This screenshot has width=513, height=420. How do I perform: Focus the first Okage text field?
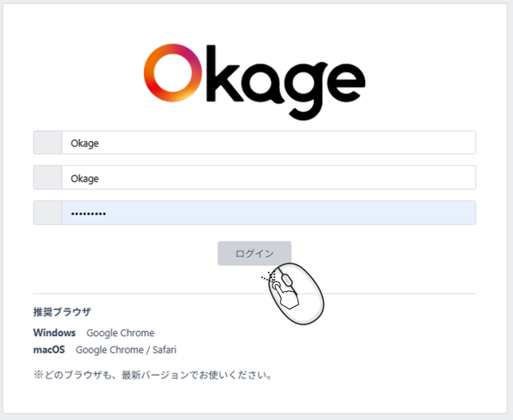(268, 143)
